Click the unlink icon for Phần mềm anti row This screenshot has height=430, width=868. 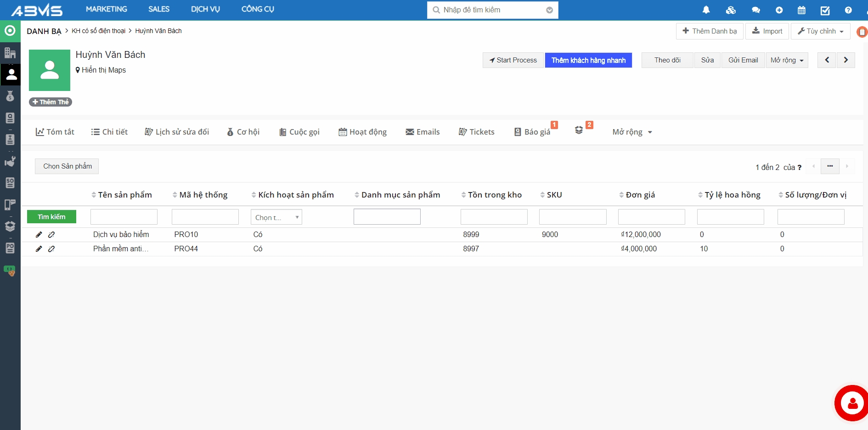coord(51,249)
